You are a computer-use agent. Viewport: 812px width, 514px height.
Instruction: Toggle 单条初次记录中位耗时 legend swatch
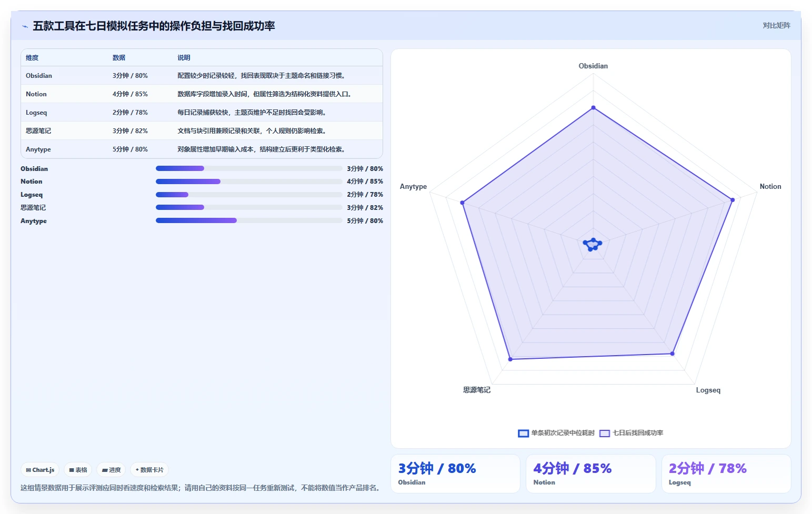tap(523, 434)
